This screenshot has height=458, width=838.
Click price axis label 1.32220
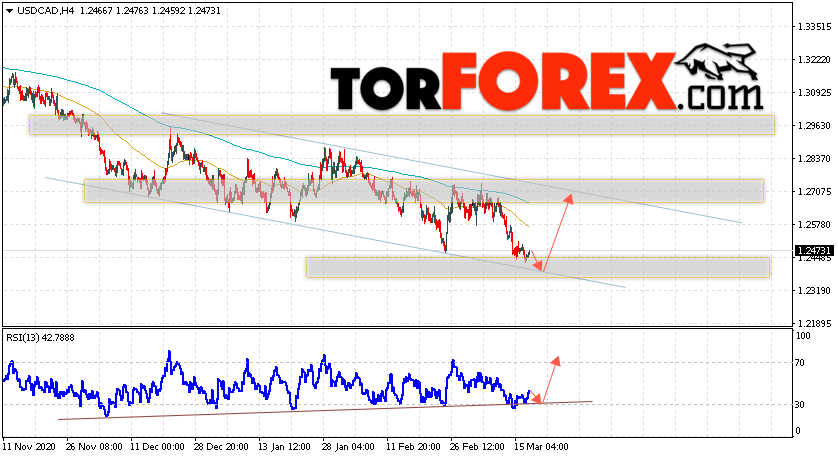pyautogui.click(x=814, y=60)
